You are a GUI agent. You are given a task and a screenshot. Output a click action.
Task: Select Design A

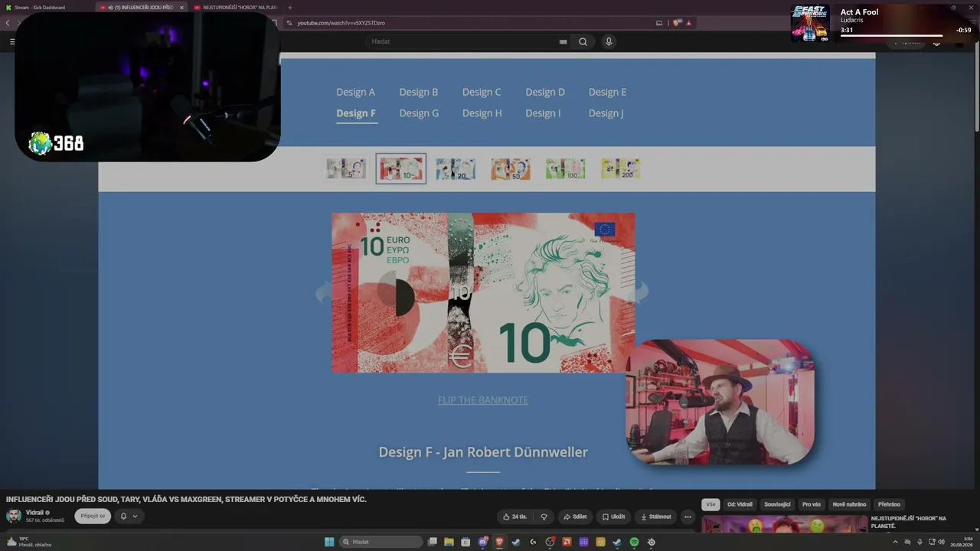[x=355, y=92]
